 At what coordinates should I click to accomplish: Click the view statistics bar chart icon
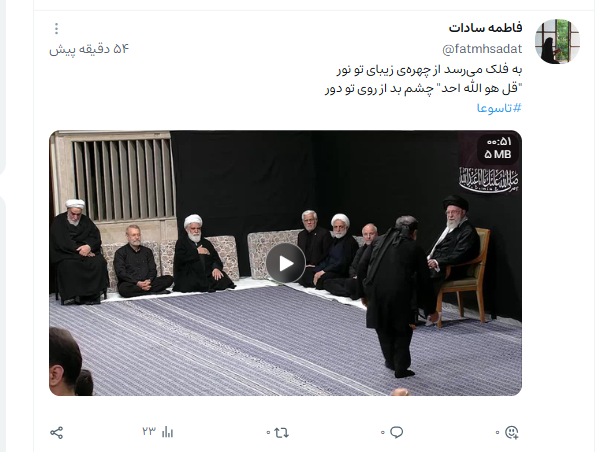[x=168, y=432]
